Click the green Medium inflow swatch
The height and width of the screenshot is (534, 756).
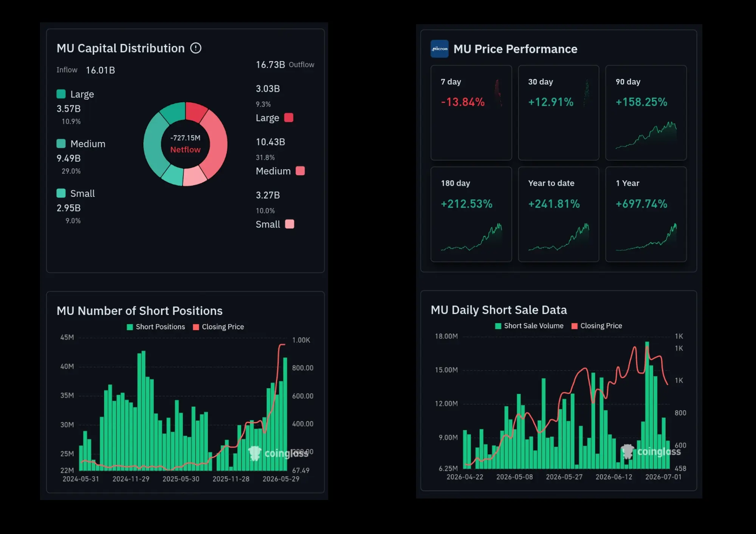click(61, 144)
